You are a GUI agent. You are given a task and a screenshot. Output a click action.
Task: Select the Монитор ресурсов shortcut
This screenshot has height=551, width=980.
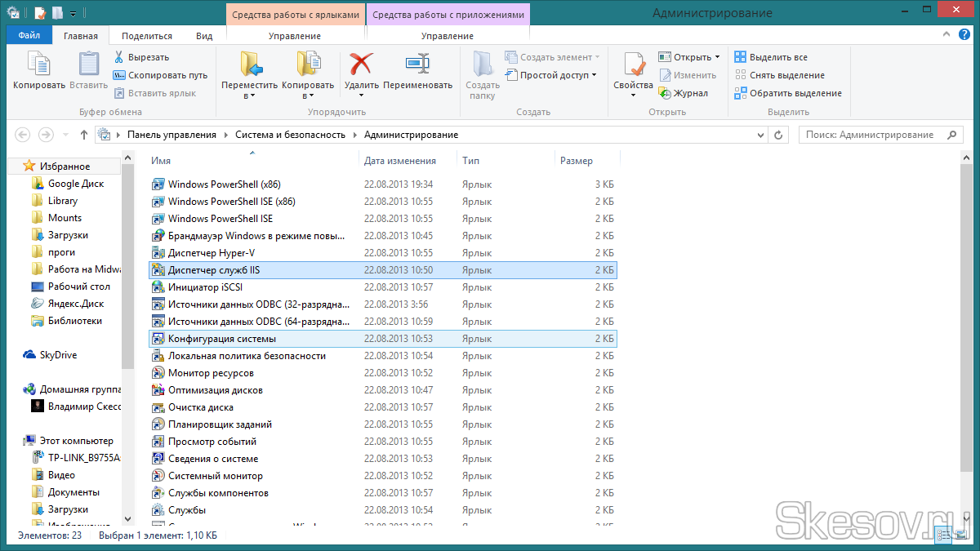pyautogui.click(x=211, y=373)
